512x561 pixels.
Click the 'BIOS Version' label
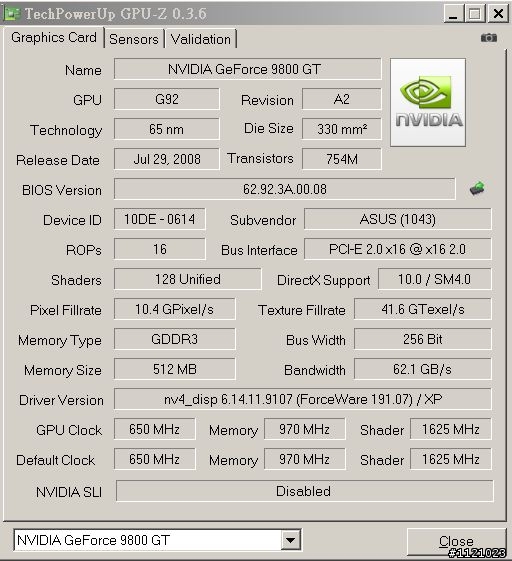tap(62, 190)
